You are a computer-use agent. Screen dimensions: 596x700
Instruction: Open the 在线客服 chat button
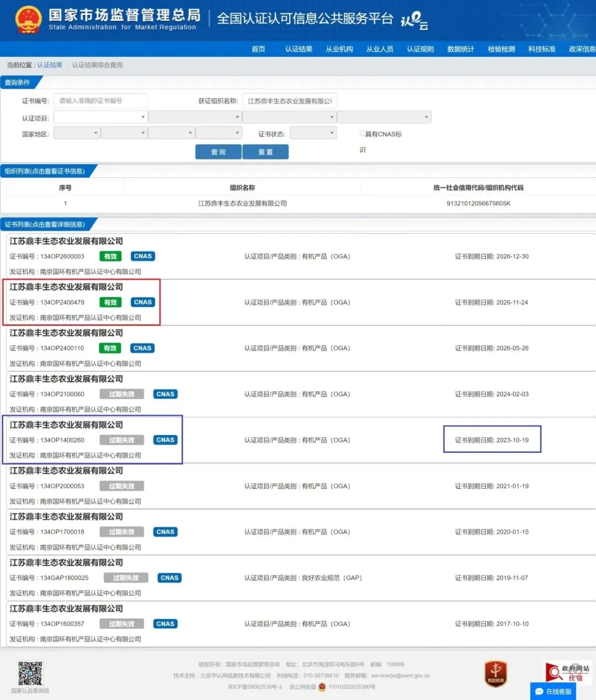(x=553, y=691)
